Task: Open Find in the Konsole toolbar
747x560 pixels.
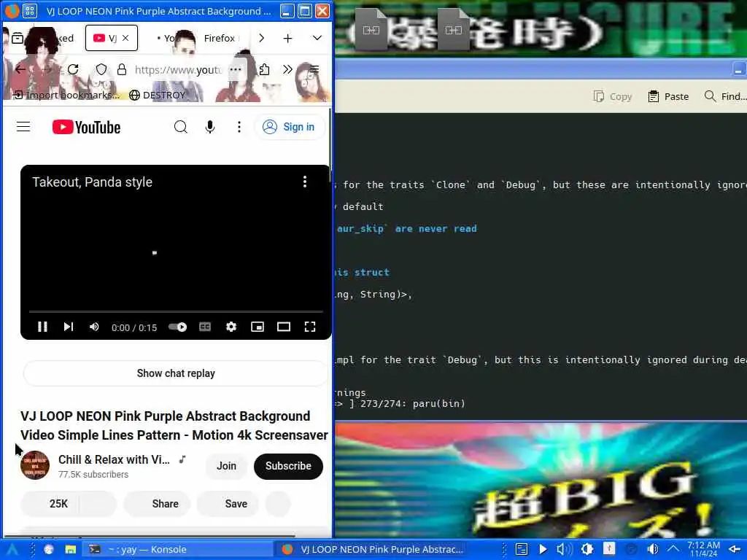Action: click(725, 96)
